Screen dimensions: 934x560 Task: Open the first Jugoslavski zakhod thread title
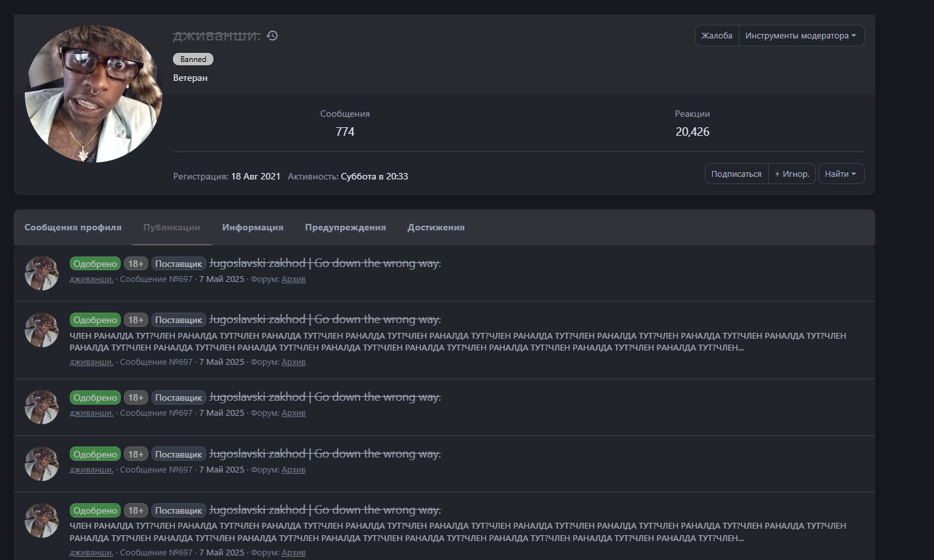click(324, 264)
